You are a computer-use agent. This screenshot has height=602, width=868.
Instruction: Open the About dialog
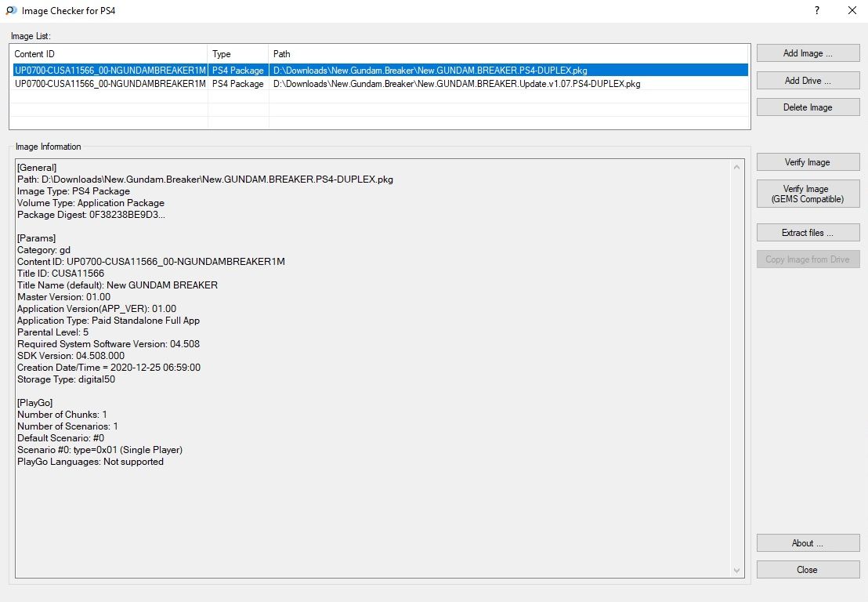point(808,542)
